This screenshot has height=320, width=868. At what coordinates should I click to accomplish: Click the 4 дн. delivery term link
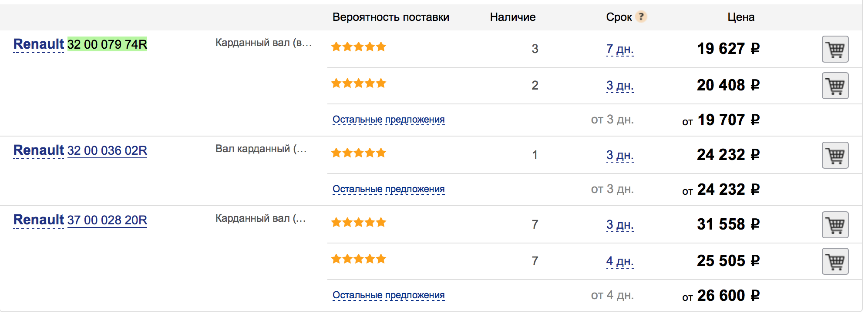[619, 261]
